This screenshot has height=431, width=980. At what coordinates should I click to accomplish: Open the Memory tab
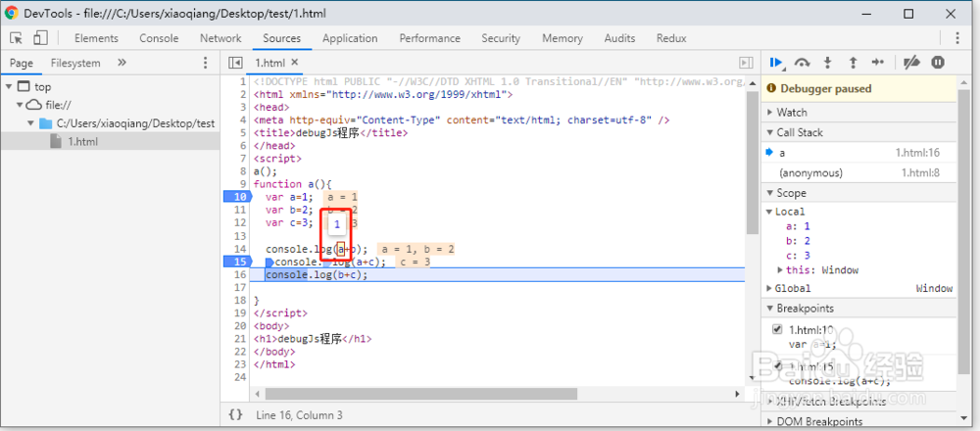(563, 38)
